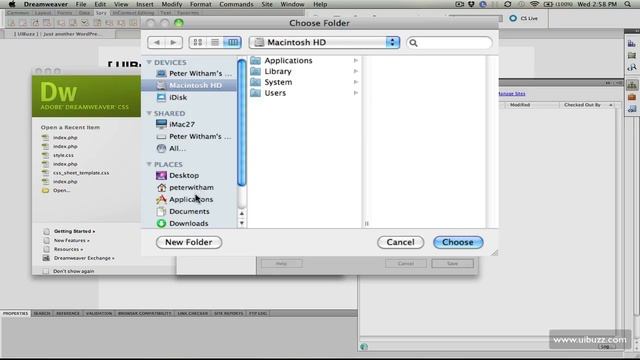Viewport: 640px width, 360px height.
Task: Open Downloads in the Places sidebar
Action: click(189, 223)
